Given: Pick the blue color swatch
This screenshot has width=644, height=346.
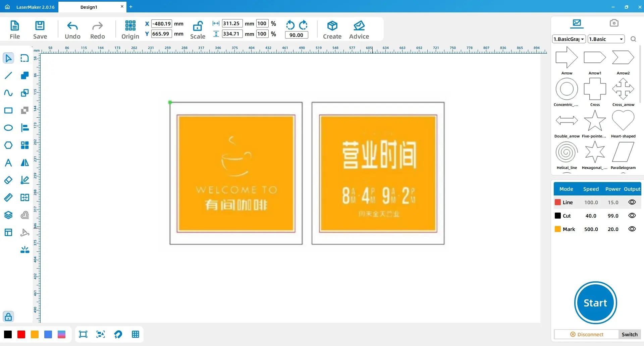Looking at the screenshot, I should point(48,334).
